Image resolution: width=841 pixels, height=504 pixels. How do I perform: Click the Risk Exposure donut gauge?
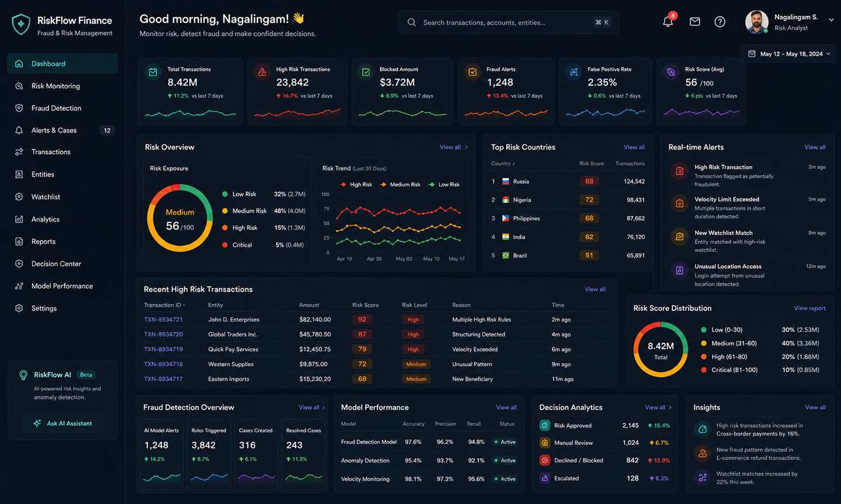click(180, 218)
